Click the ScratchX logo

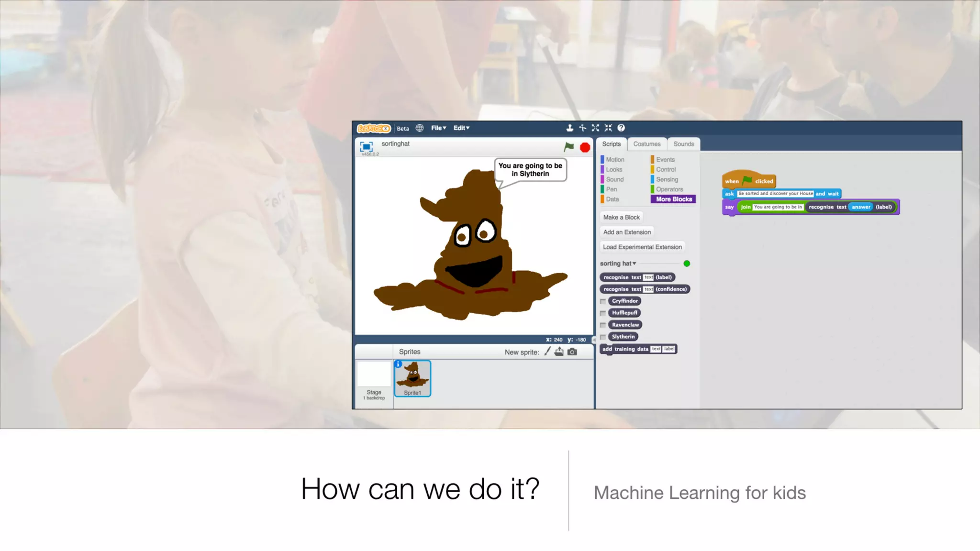(374, 128)
